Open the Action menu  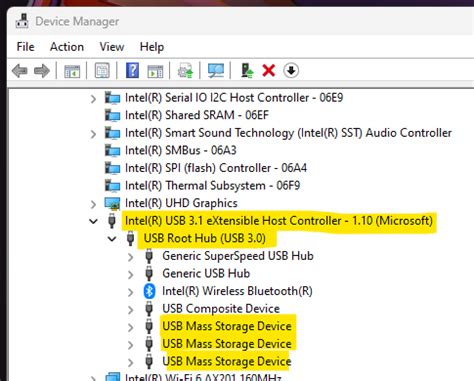[x=67, y=47]
